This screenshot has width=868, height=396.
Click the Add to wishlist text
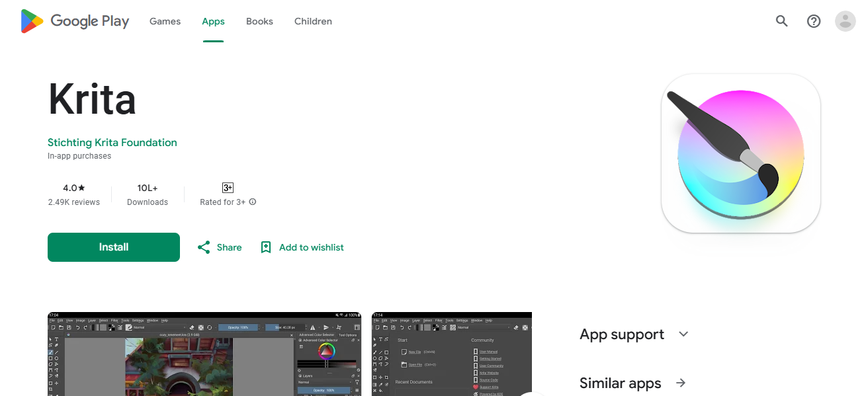[x=312, y=247]
